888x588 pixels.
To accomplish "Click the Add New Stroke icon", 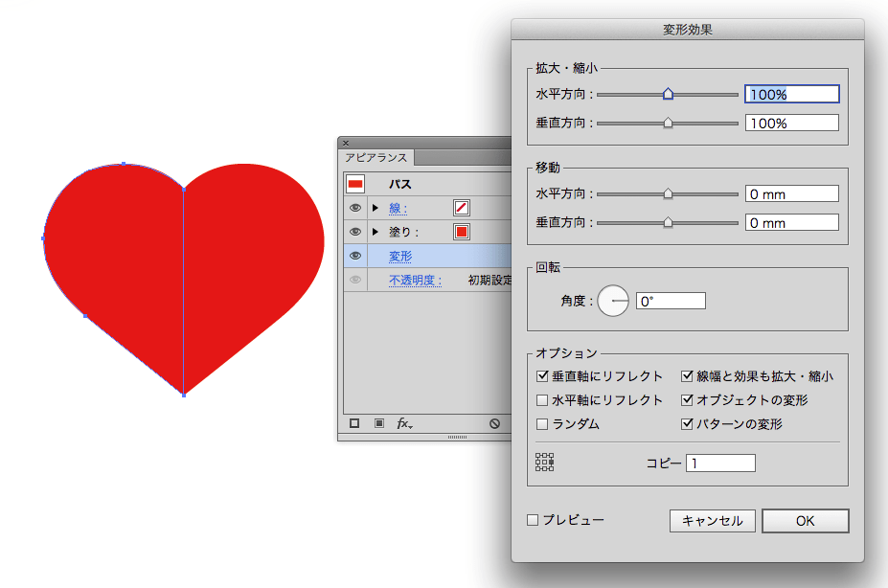I will tap(354, 421).
